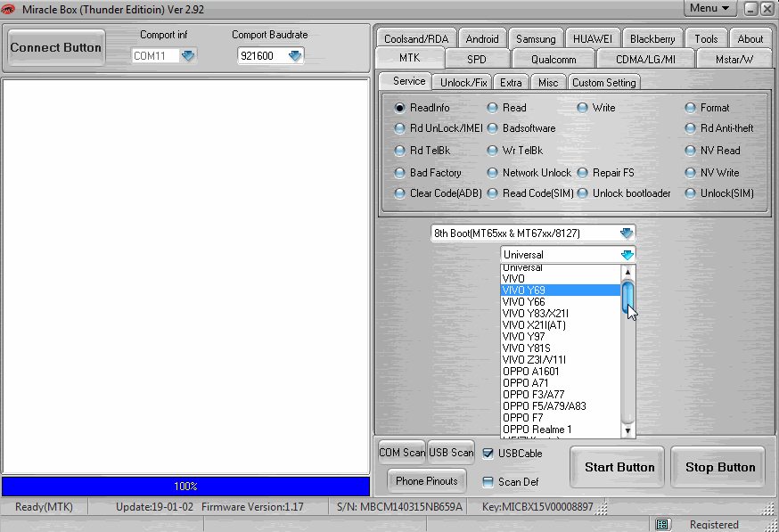Open the Misc sub-tab
The width and height of the screenshot is (779, 532).
[x=548, y=83]
